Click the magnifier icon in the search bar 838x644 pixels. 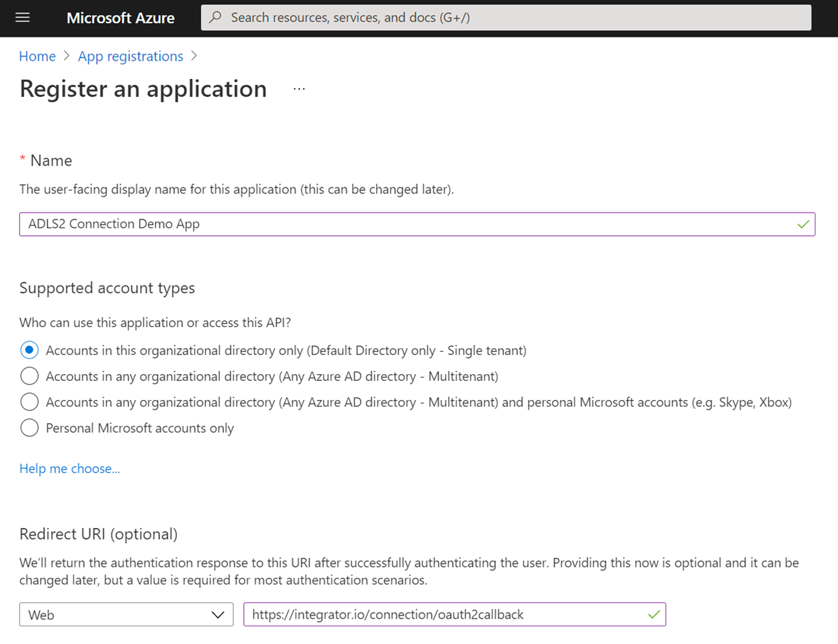215,18
